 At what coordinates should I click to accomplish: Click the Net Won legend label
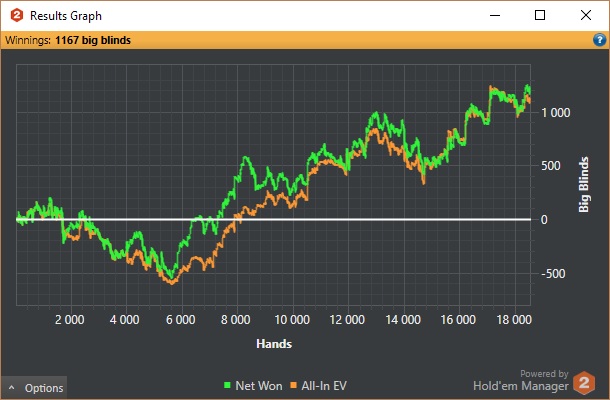click(x=259, y=386)
